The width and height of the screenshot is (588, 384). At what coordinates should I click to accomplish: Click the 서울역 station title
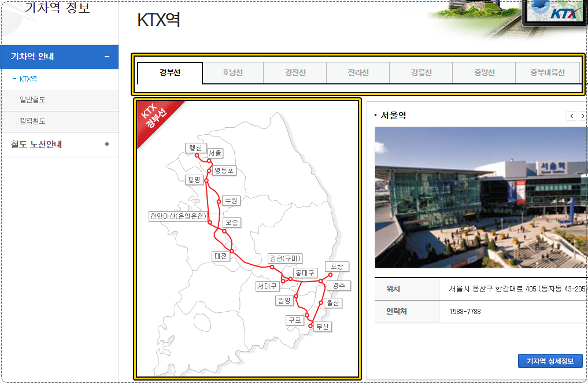pyautogui.click(x=393, y=116)
